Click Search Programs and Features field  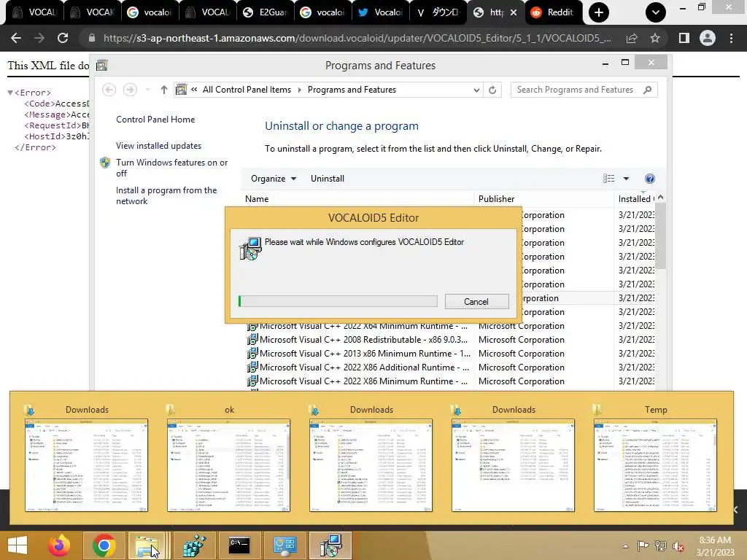584,90
